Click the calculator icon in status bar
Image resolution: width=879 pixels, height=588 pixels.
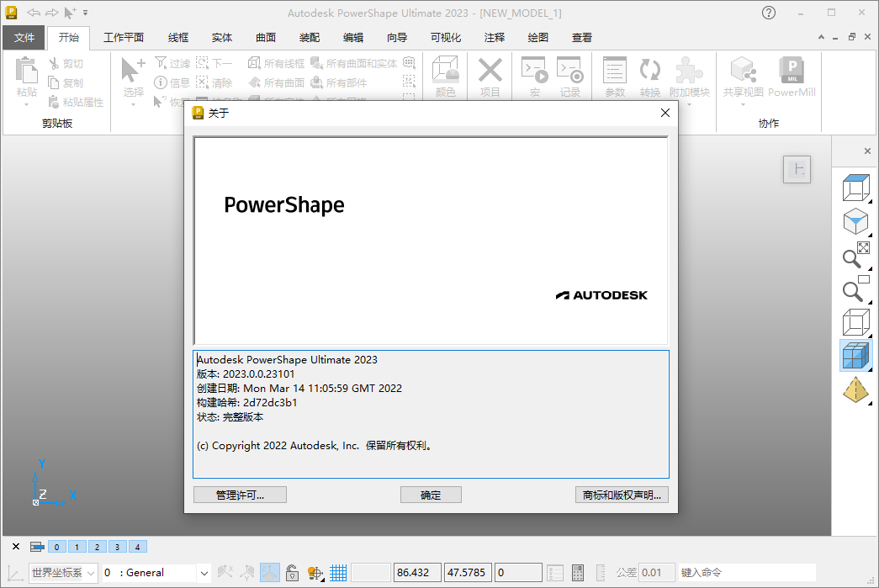pyautogui.click(x=578, y=572)
